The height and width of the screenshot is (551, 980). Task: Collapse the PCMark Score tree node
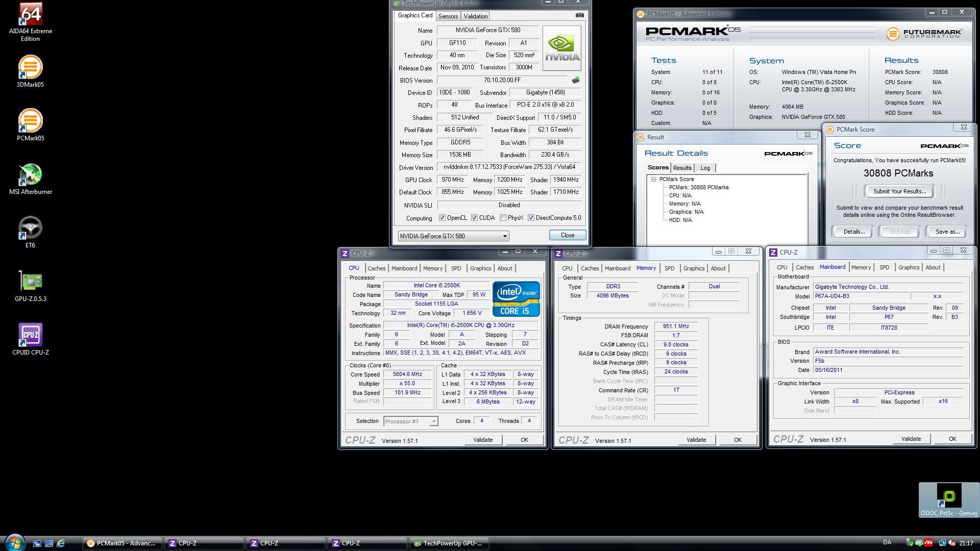(653, 179)
